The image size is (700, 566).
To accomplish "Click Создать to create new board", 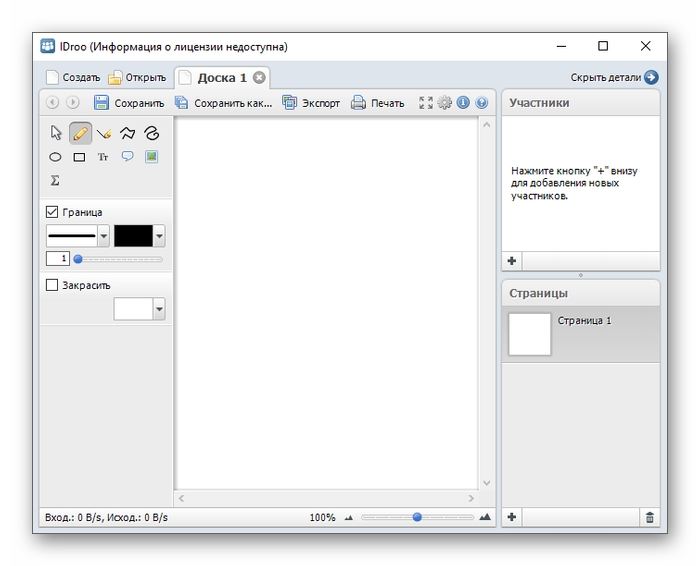I will (x=73, y=78).
